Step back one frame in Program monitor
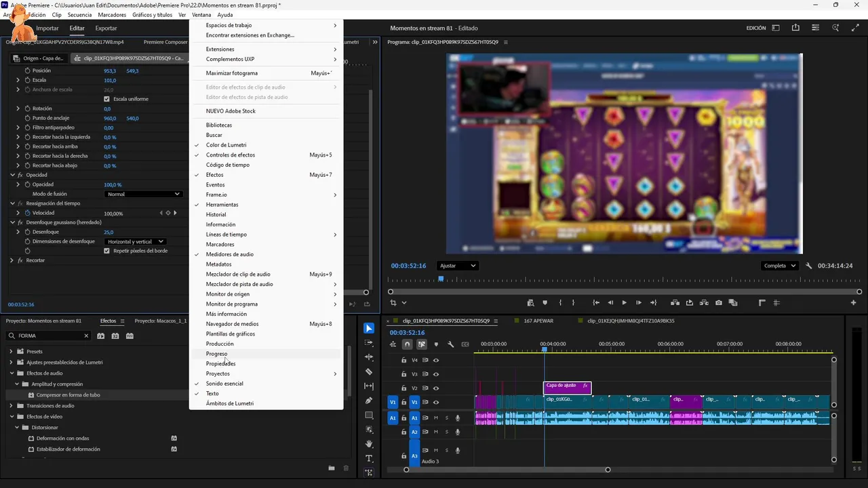 click(x=610, y=303)
